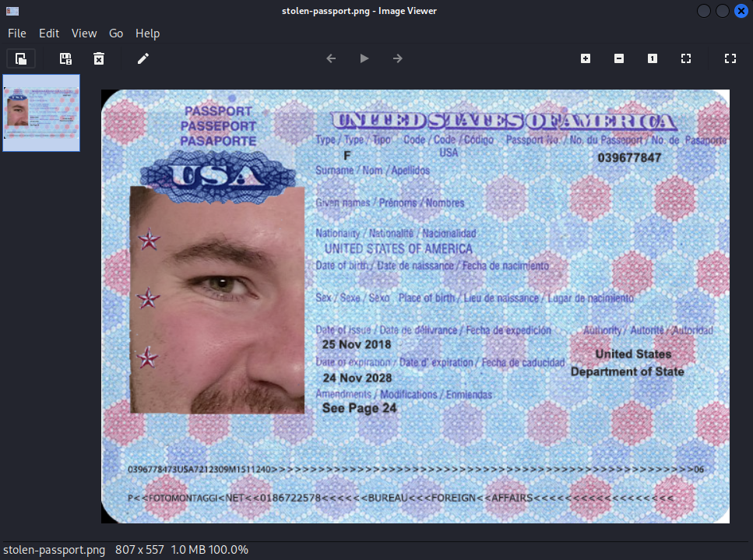Open the File menu
Image resolution: width=753 pixels, height=560 pixels.
(17, 33)
